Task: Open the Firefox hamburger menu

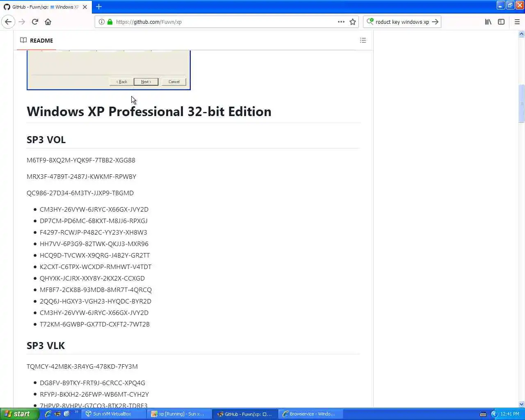Action: click(517, 22)
